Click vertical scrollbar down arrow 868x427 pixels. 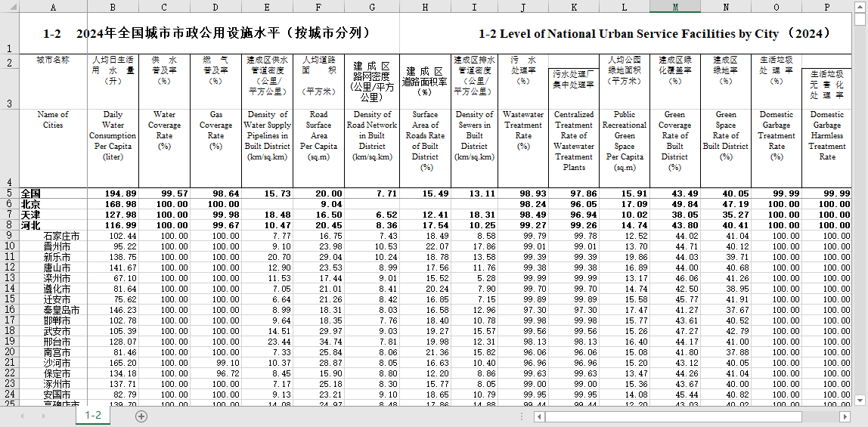coord(859,400)
